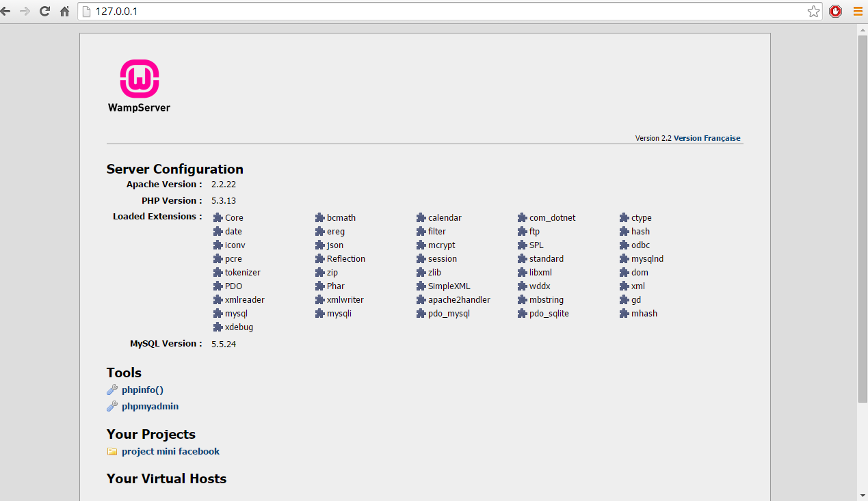This screenshot has width=868, height=501.
Task: Click the wrench icon beside phpmyadmin
Action: point(112,407)
